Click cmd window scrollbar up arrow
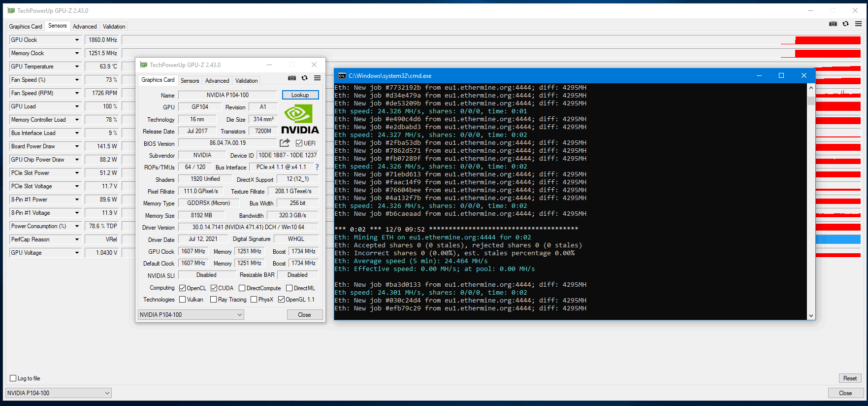The image size is (868, 406). (x=811, y=88)
